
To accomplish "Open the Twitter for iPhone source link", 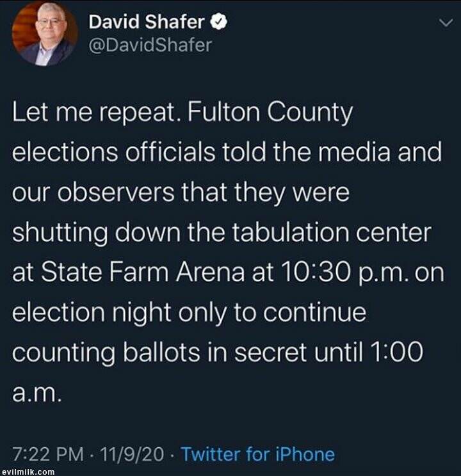I will click(257, 454).
